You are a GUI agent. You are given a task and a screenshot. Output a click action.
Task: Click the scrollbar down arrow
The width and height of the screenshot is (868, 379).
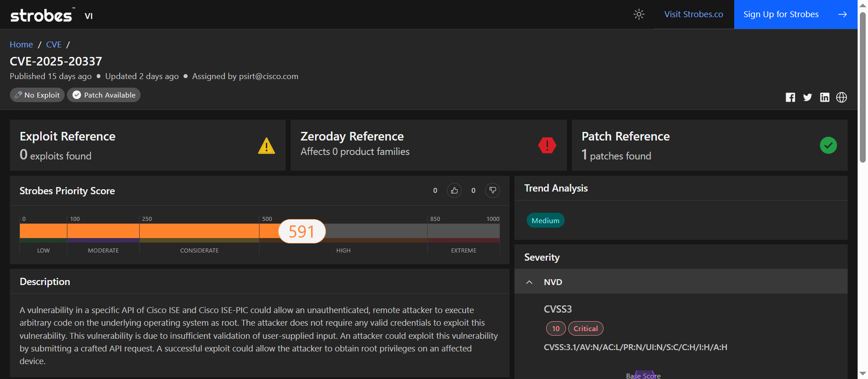point(863,374)
